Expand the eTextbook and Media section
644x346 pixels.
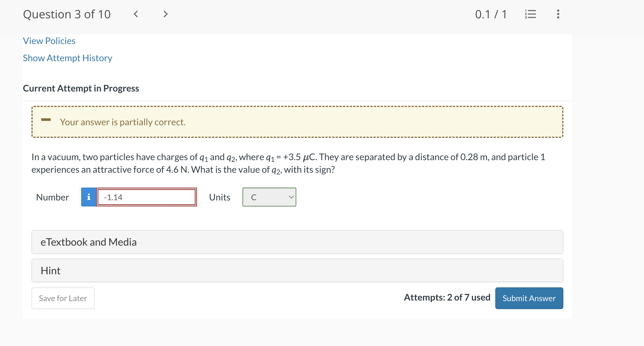tap(88, 242)
